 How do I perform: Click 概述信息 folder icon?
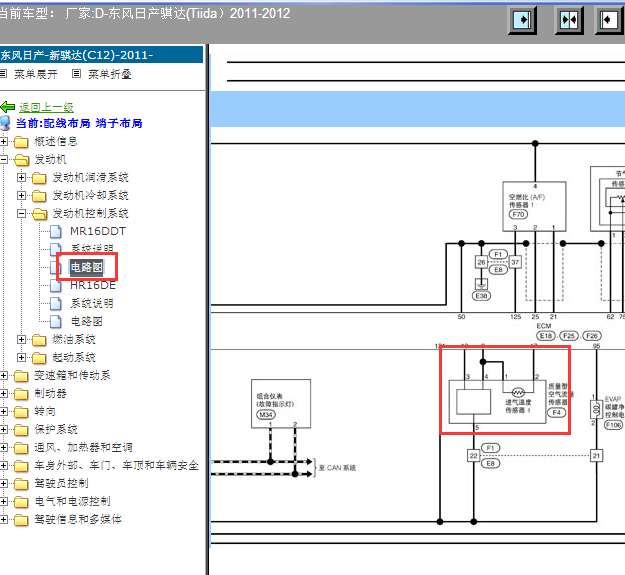(x=21, y=142)
